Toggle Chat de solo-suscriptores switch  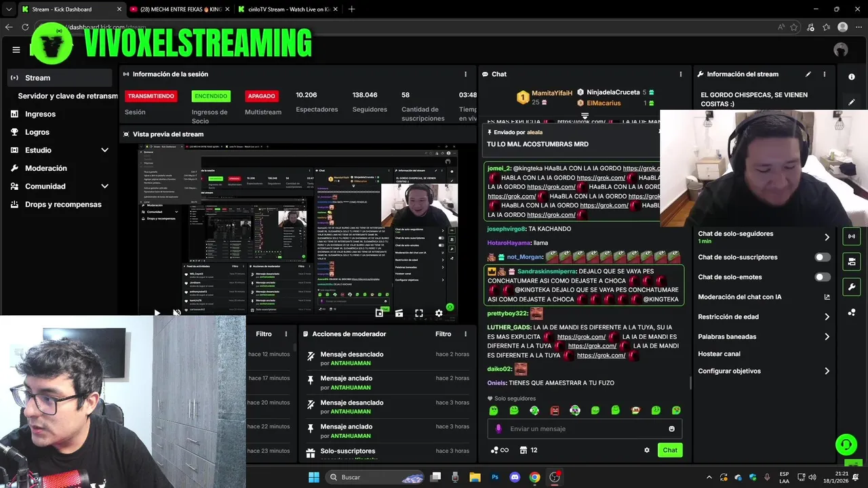822,257
